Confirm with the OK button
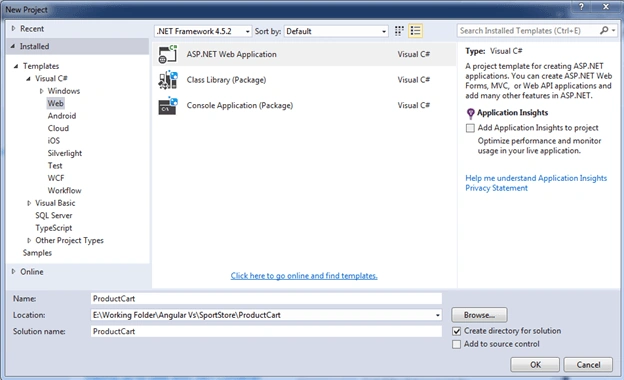This screenshot has height=380, width=624. tap(535, 365)
